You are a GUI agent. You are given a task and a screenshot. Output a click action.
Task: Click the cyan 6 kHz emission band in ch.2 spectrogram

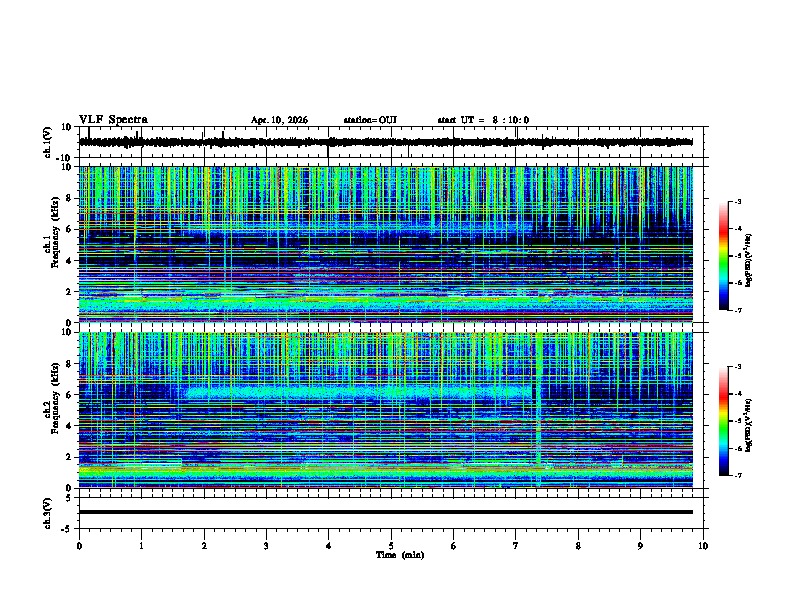pyautogui.click(x=360, y=392)
